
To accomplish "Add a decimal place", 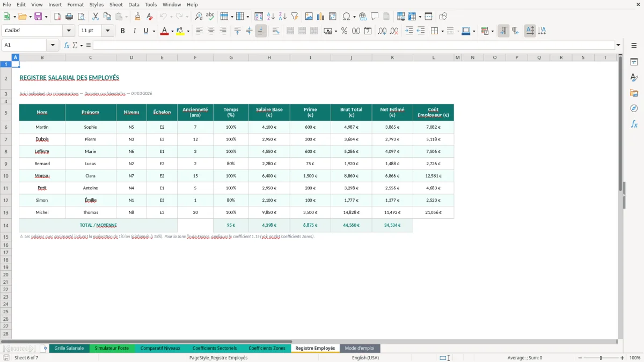I will tap(383, 31).
